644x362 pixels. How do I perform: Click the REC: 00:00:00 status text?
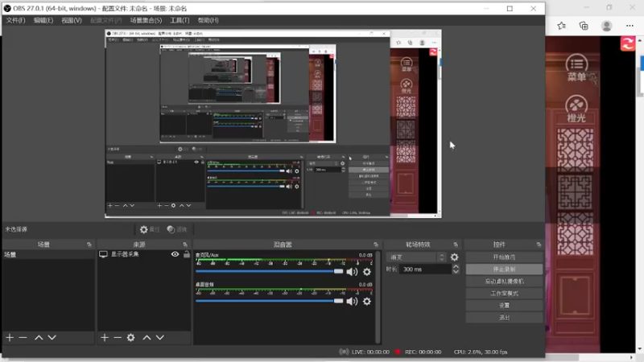pos(423,352)
